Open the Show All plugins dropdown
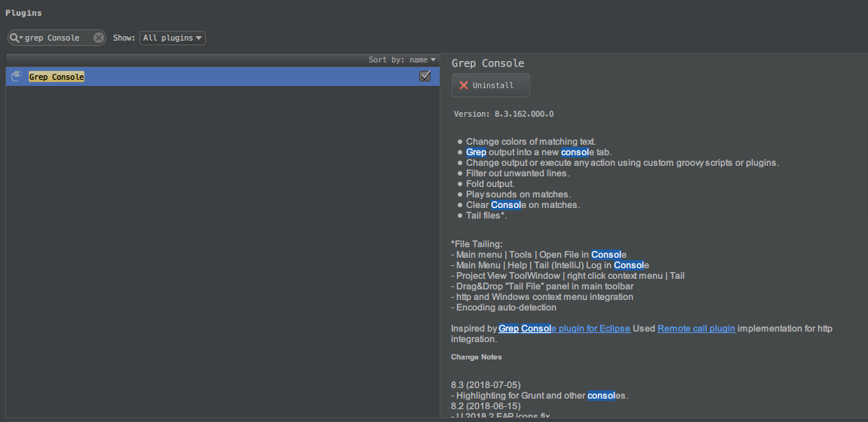Viewport: 868px width, 422px height. tap(172, 38)
